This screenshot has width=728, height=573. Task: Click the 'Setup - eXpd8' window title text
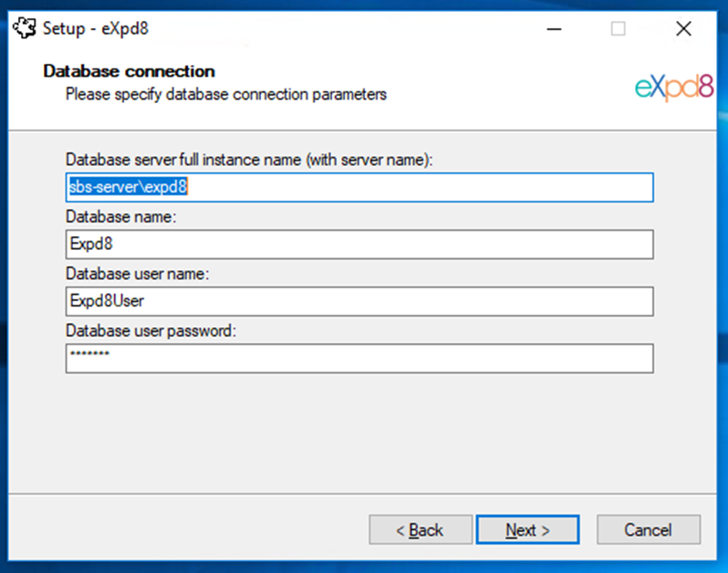click(96, 29)
